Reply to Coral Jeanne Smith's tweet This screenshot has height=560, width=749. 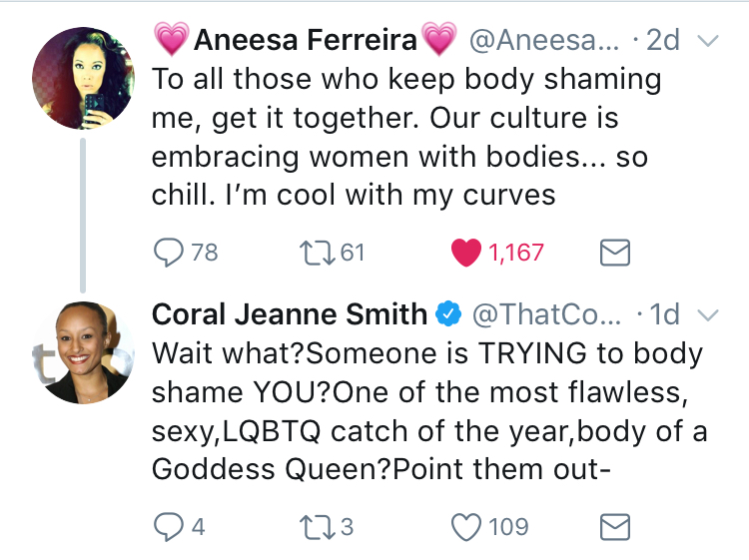168,527
